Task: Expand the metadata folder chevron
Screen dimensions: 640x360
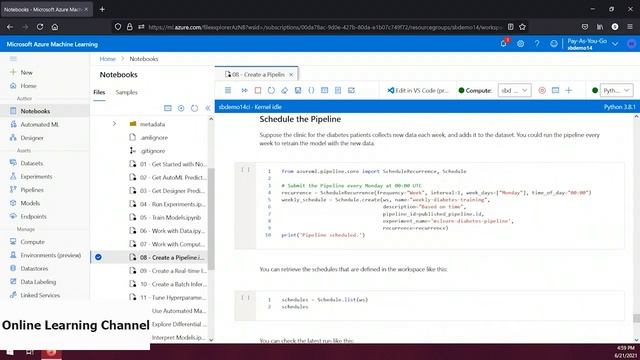Action: tap(114, 124)
